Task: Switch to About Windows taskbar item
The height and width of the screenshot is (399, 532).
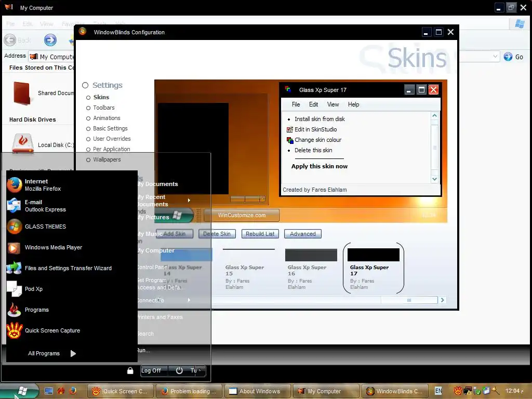Action: (257, 391)
